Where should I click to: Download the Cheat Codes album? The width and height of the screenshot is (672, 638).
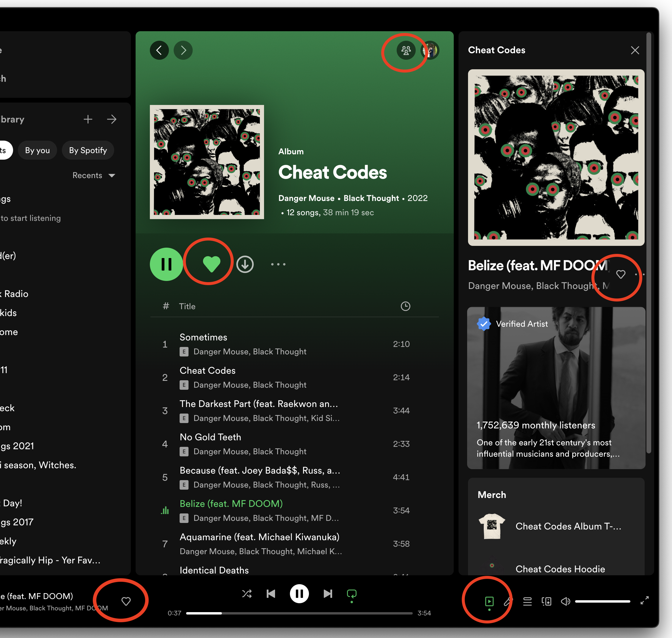(x=245, y=264)
